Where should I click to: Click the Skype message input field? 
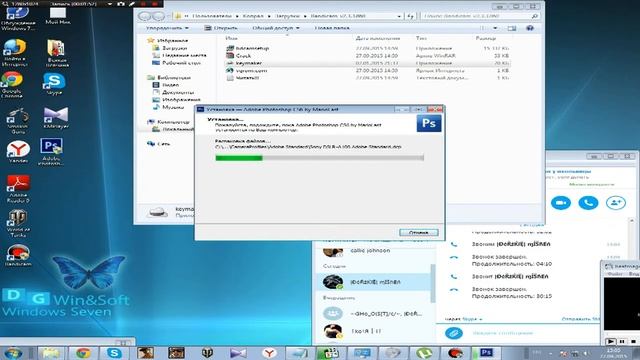tap(535, 333)
